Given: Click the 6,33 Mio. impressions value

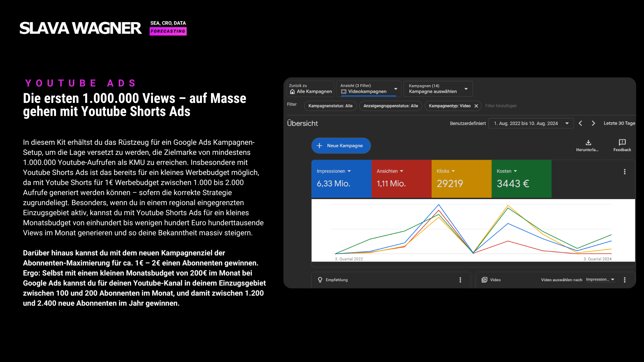Looking at the screenshot, I should (333, 184).
